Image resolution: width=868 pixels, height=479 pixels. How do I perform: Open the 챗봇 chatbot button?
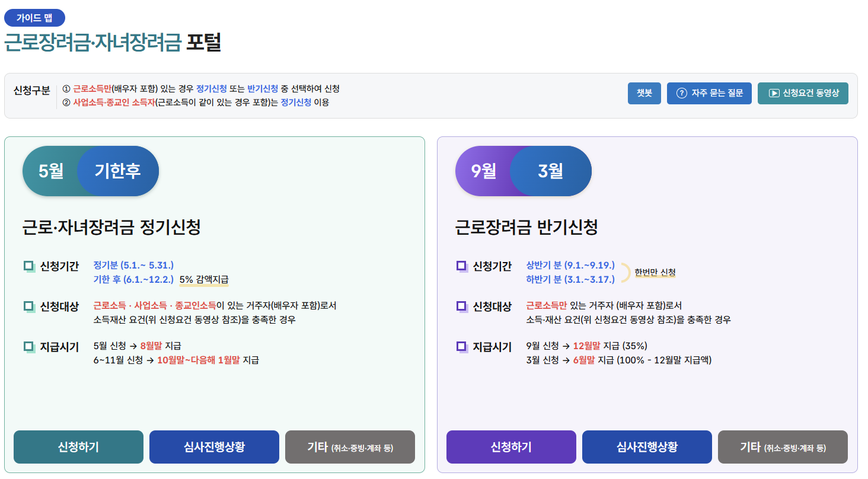pos(644,93)
